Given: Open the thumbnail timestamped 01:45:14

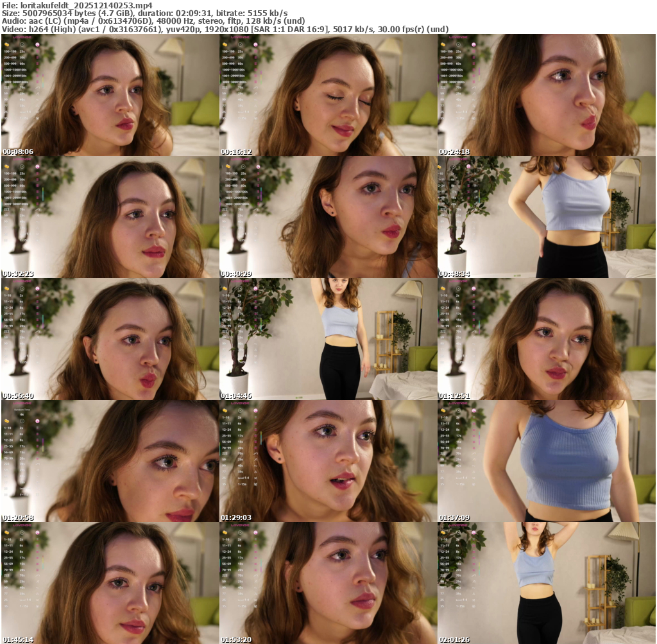Looking at the screenshot, I should click(x=110, y=583).
